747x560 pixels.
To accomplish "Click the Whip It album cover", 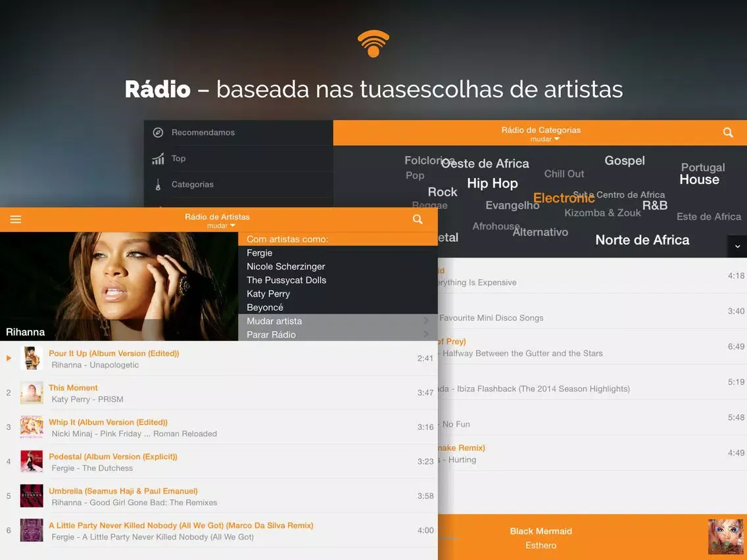I will point(32,427).
